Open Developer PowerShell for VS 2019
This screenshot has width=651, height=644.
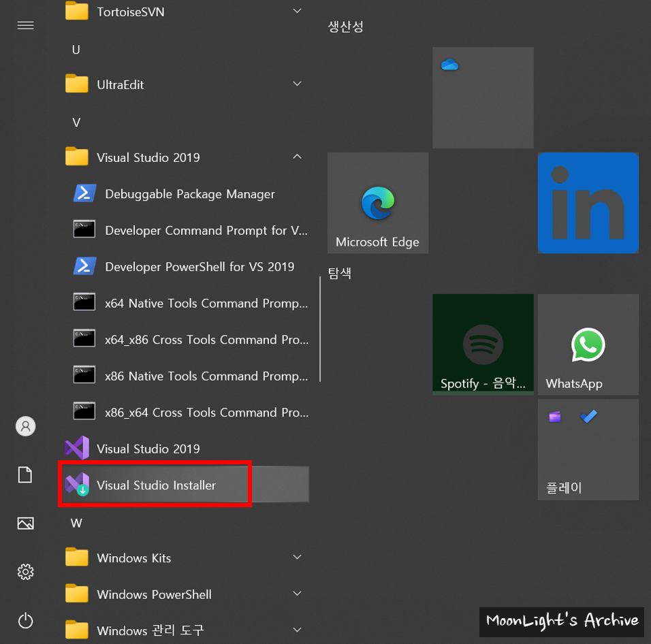[185, 266]
